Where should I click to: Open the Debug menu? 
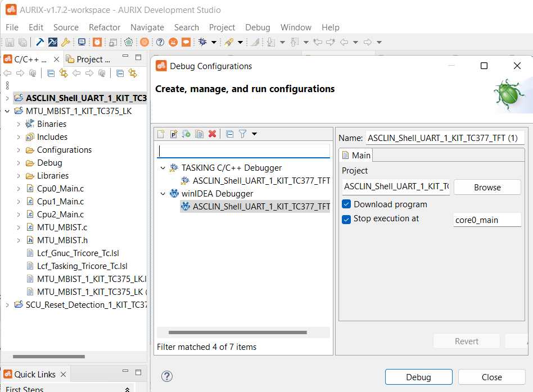point(258,27)
